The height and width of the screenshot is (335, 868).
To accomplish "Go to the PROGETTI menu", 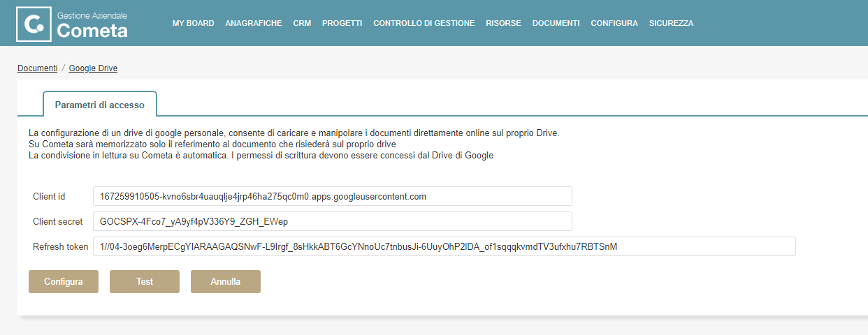I will 342,23.
